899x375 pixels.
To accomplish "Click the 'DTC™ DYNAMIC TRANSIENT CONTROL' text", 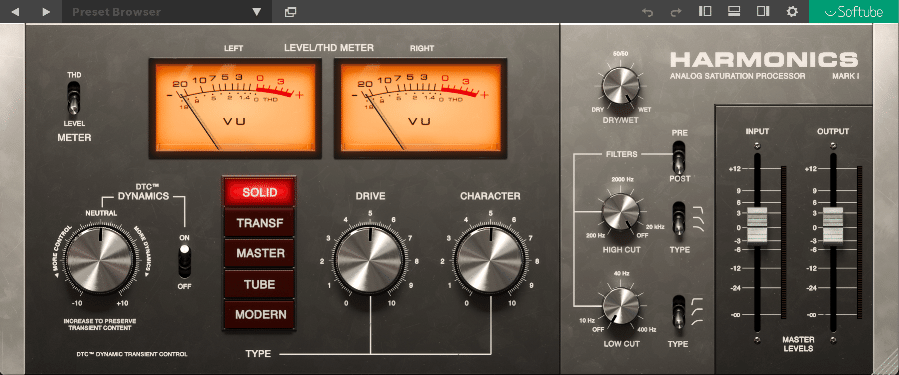I will pyautogui.click(x=131, y=354).
